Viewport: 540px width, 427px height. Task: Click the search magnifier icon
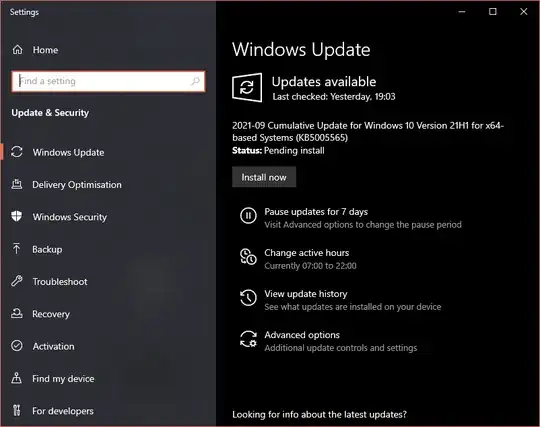[x=195, y=81]
